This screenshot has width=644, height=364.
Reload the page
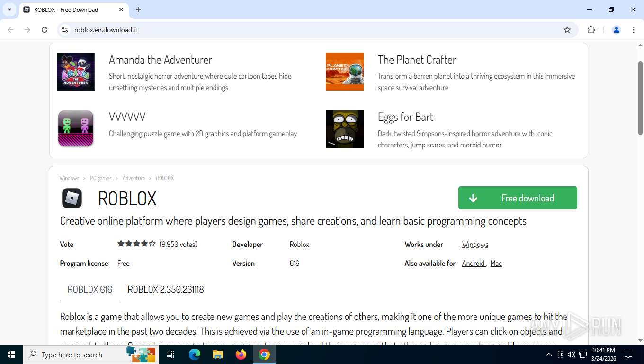[45, 30]
